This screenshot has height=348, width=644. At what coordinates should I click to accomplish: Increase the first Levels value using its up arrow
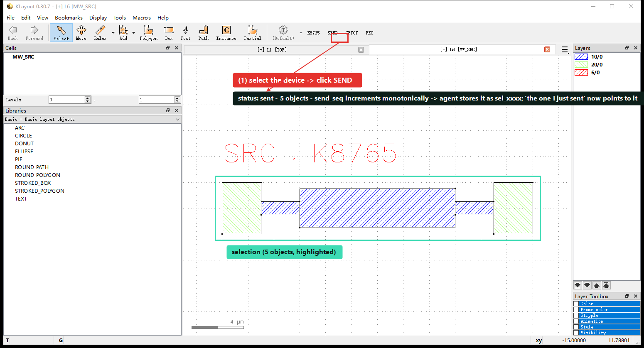(x=88, y=98)
